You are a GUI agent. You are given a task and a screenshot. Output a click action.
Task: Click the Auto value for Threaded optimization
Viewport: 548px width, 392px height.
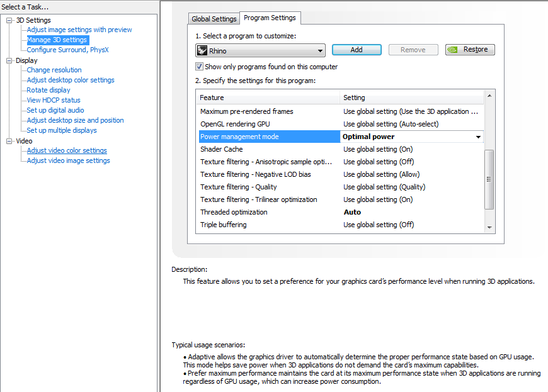(x=352, y=212)
